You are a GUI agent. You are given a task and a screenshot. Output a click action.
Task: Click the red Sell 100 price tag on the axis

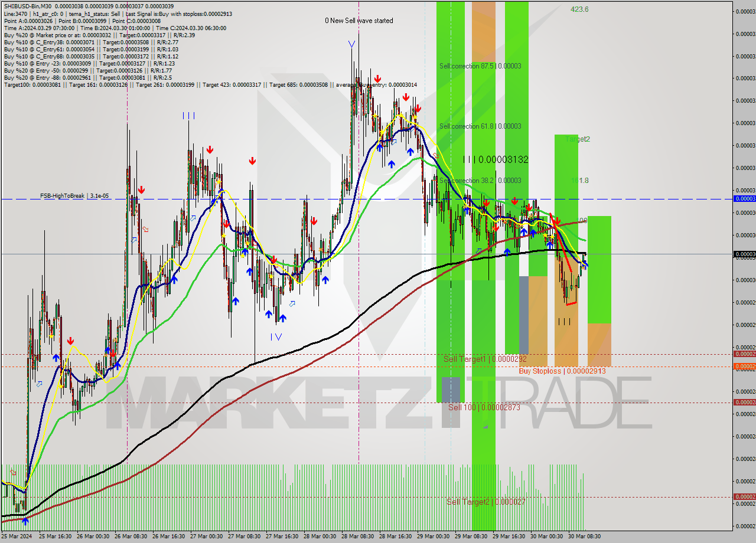coord(744,403)
